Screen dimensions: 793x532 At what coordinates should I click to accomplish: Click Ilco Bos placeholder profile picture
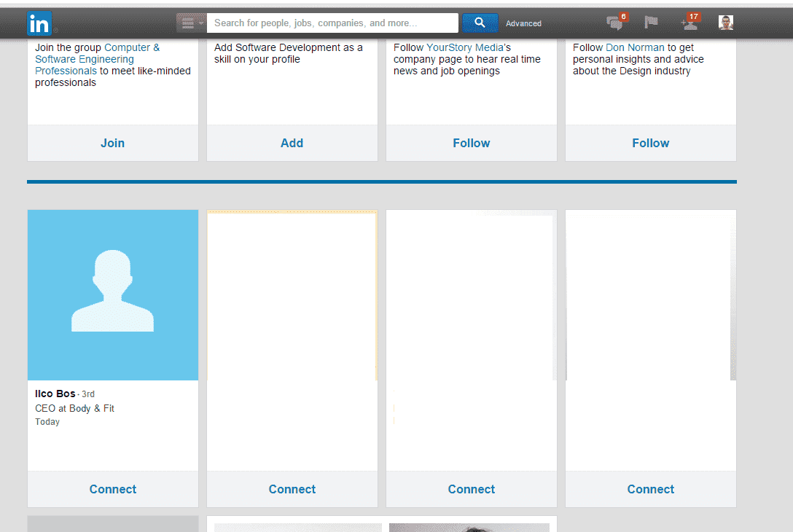[113, 295]
